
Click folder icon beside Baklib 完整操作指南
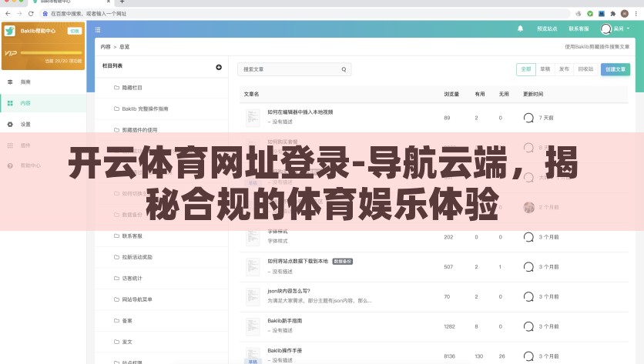(x=116, y=109)
